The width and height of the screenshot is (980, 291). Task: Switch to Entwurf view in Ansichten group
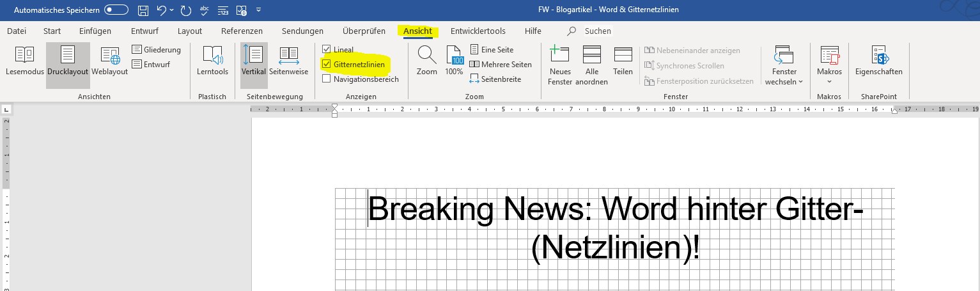(x=151, y=64)
